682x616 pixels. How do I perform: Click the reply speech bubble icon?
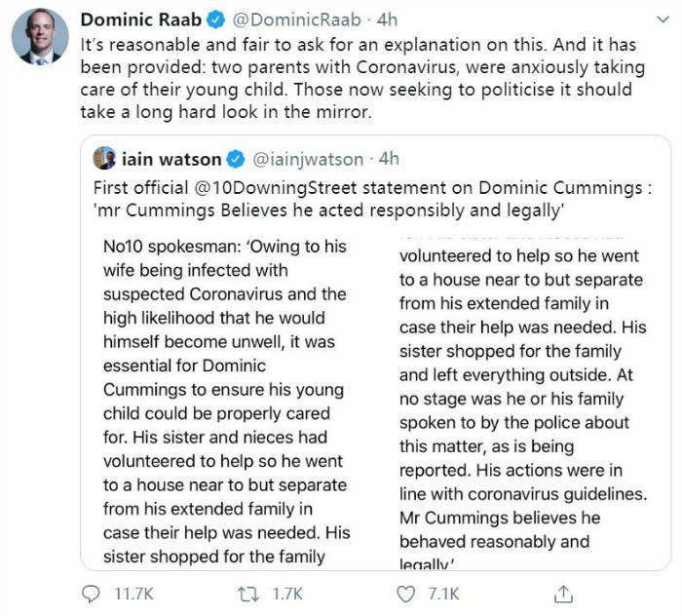click(93, 593)
